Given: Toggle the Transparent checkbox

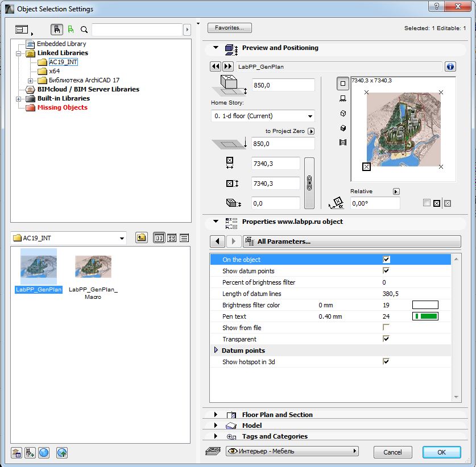Looking at the screenshot, I should [386, 339].
